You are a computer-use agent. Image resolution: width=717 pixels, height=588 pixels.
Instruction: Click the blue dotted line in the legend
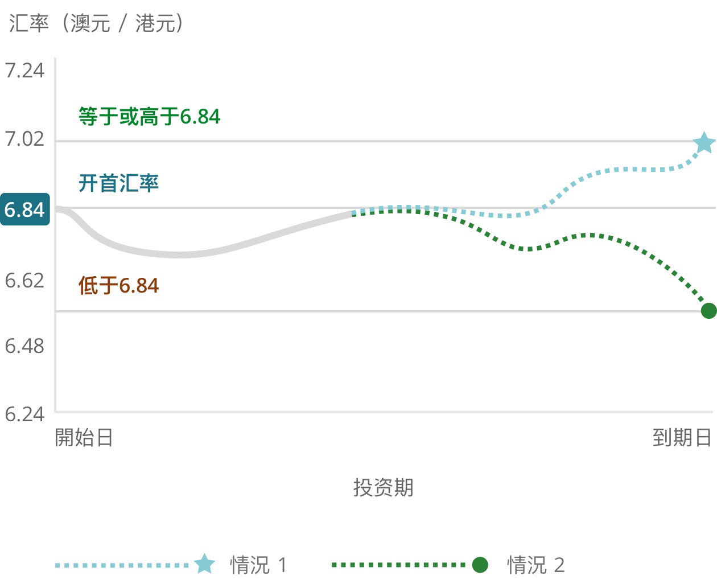[x=122, y=565]
